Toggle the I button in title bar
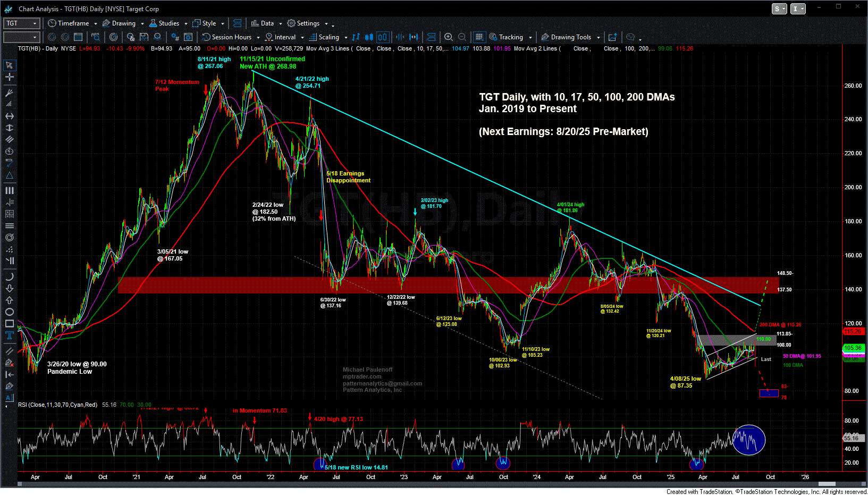The height and width of the screenshot is (495, 868). [x=798, y=9]
